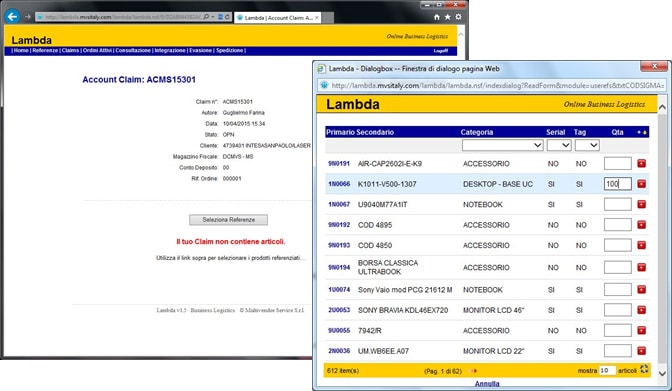
Task: Click the red icon in the AIR-CAP2602I-E-K9 row
Action: (x=641, y=163)
